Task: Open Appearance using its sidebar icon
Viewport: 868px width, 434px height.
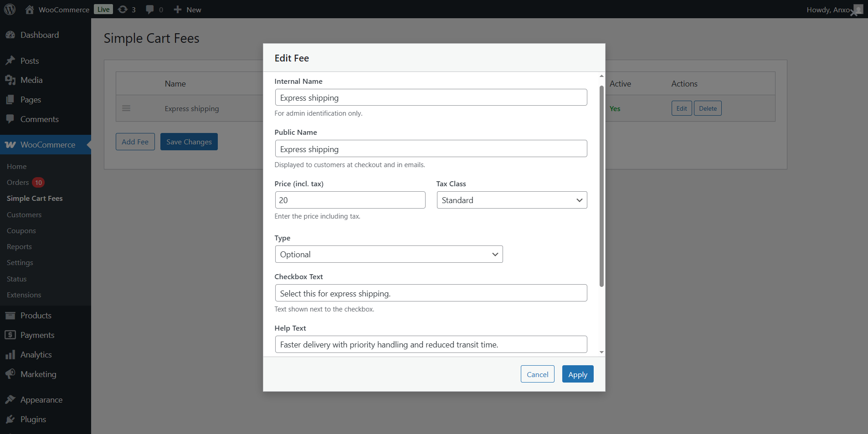Action: [11, 399]
